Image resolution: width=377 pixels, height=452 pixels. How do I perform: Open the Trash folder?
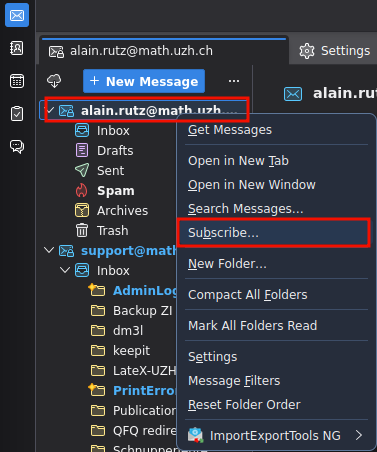[x=112, y=231]
